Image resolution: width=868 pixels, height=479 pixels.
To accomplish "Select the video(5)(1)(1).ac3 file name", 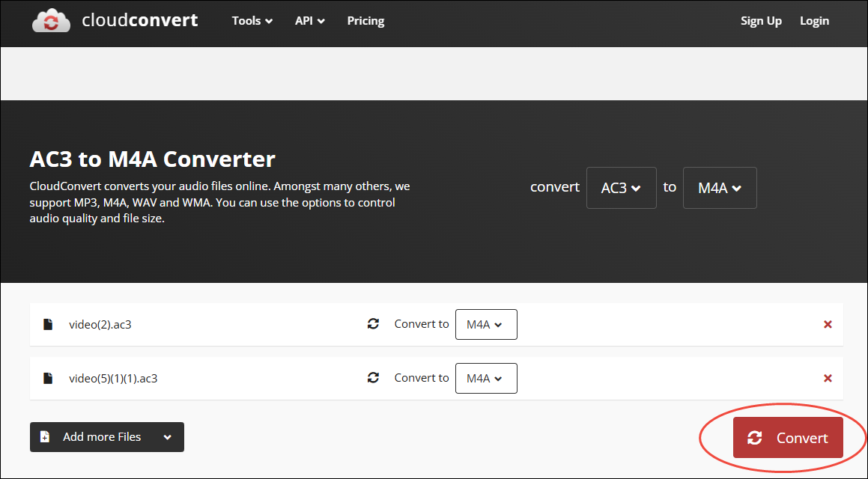I will tap(113, 378).
